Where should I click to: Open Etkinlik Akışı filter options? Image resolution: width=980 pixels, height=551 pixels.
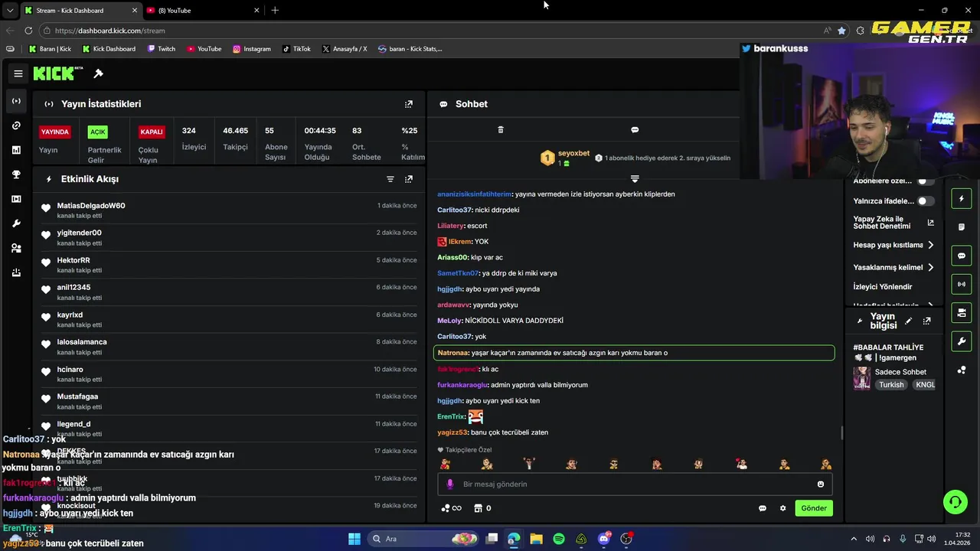click(x=390, y=179)
